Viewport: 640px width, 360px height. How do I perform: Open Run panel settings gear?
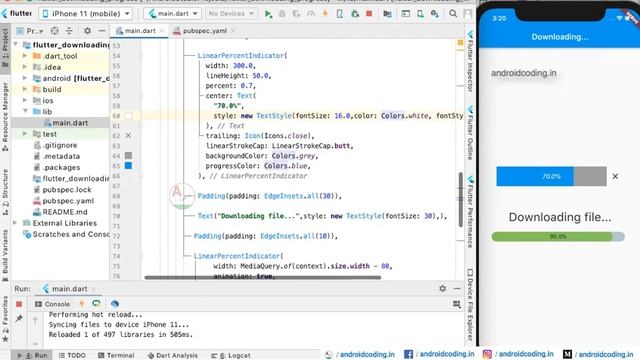pos(442,289)
